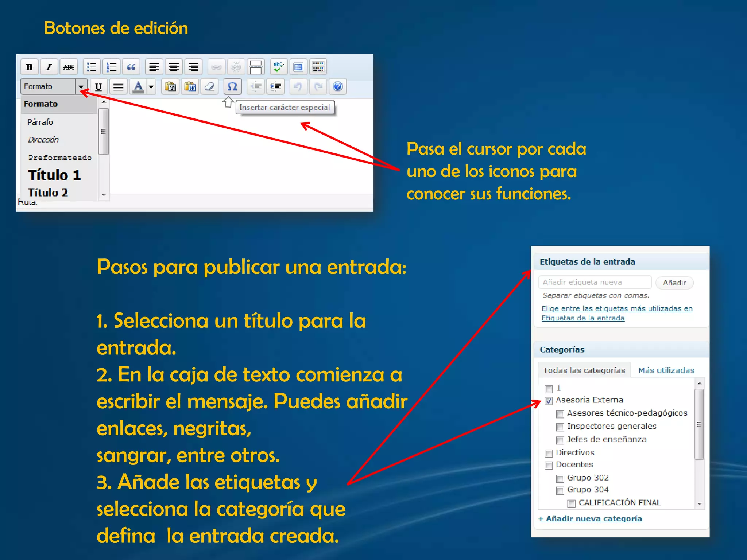The width and height of the screenshot is (747, 560).
Task: Select Dirección format option
Action: pyautogui.click(x=59, y=140)
